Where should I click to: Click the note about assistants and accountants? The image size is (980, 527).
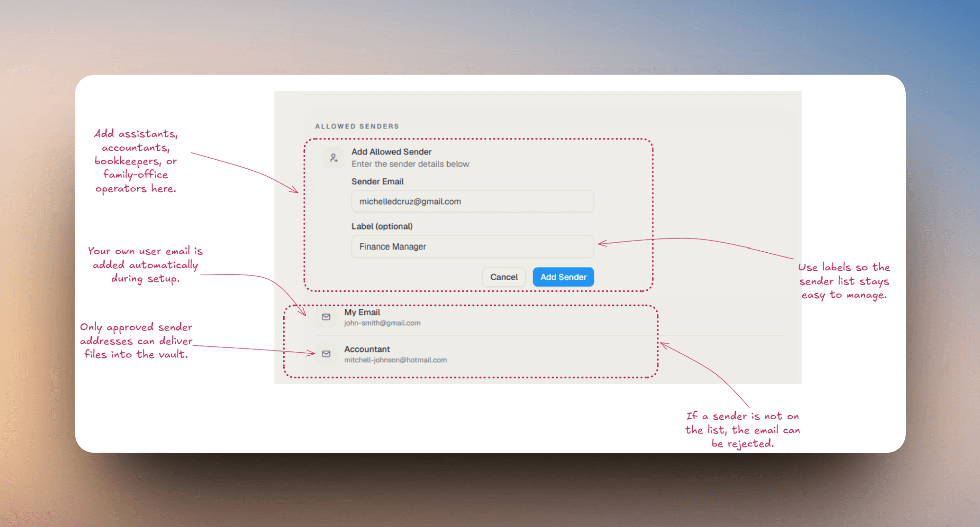(x=136, y=161)
